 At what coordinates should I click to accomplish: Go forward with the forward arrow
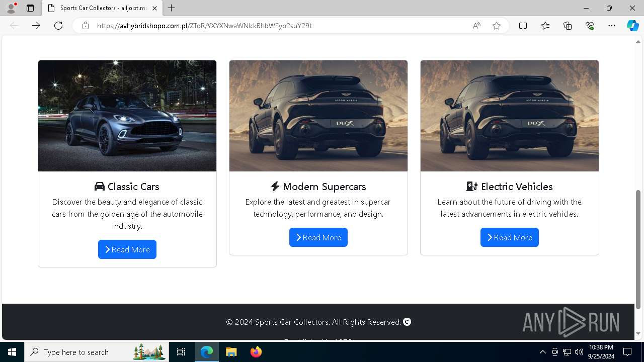pyautogui.click(x=36, y=26)
